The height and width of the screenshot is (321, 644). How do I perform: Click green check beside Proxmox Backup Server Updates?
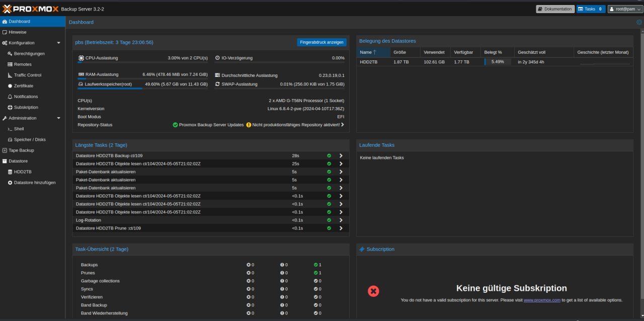(x=175, y=125)
